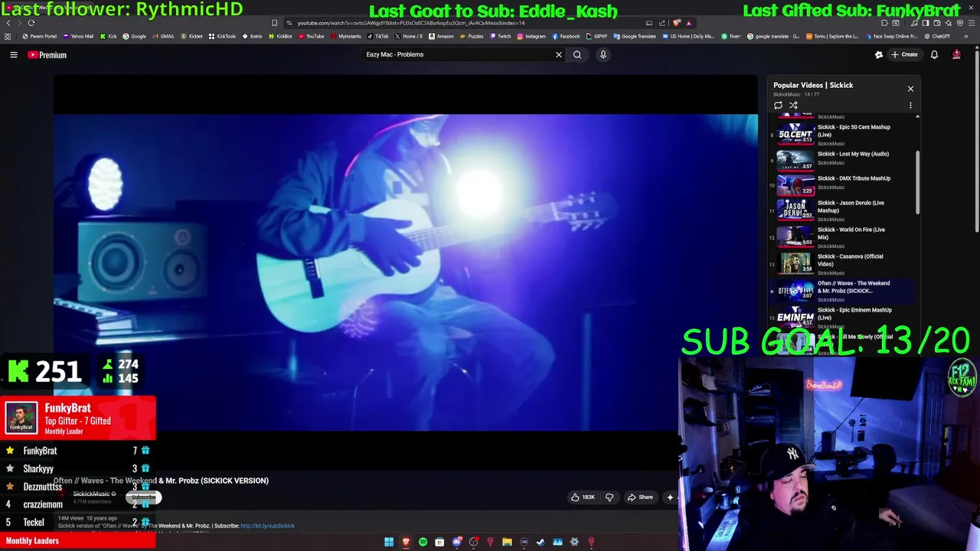Open the YouTube bookmark
The width and height of the screenshot is (980, 551).
(311, 36)
